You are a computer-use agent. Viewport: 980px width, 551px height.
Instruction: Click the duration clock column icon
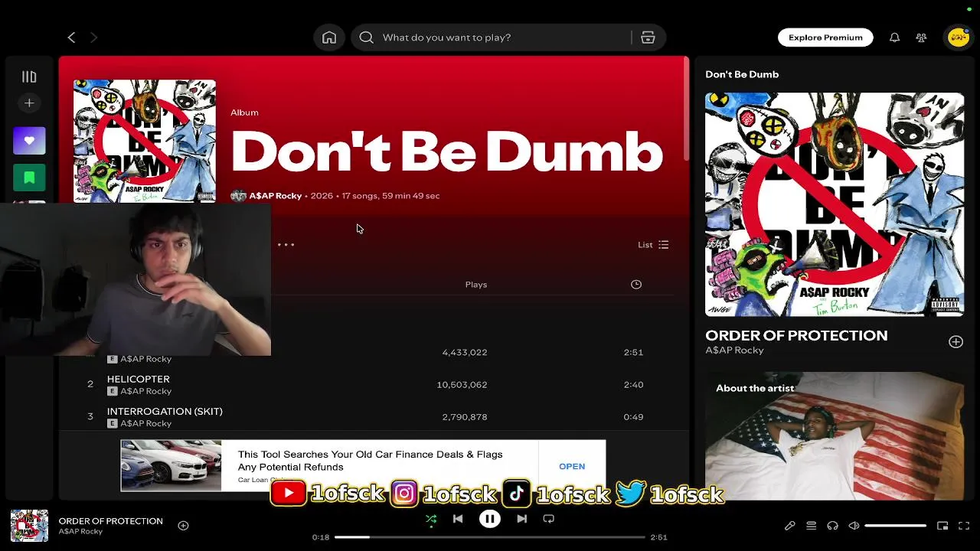tap(635, 285)
